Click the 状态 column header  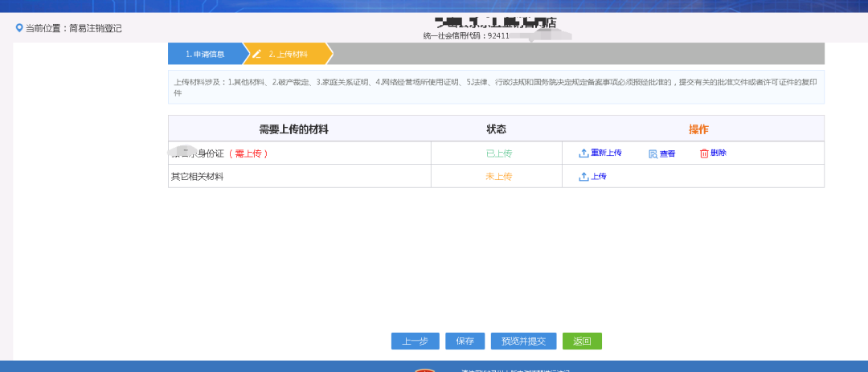click(x=496, y=129)
